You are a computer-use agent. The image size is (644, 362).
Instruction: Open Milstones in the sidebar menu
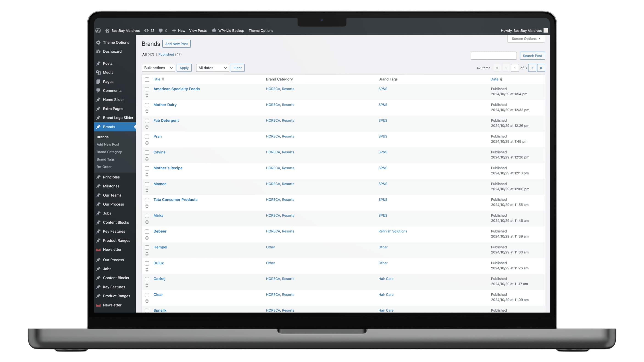click(x=111, y=186)
